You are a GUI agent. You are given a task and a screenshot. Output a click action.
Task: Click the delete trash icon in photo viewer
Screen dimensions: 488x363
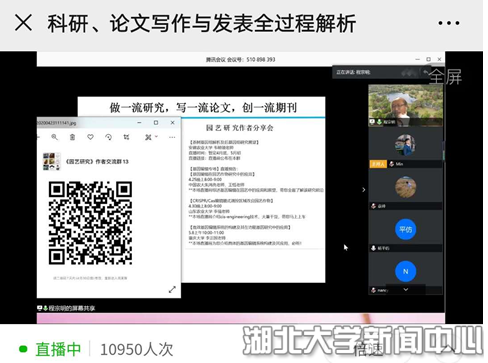click(72, 137)
